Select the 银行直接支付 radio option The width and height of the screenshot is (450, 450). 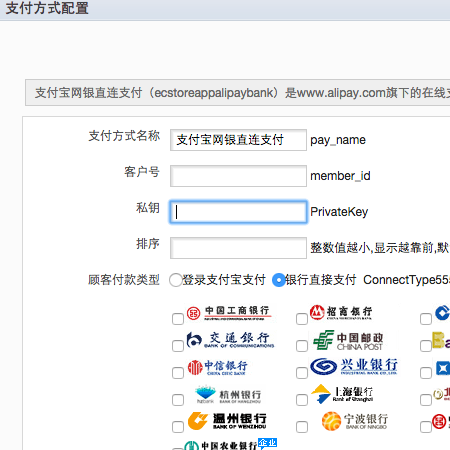point(279,280)
